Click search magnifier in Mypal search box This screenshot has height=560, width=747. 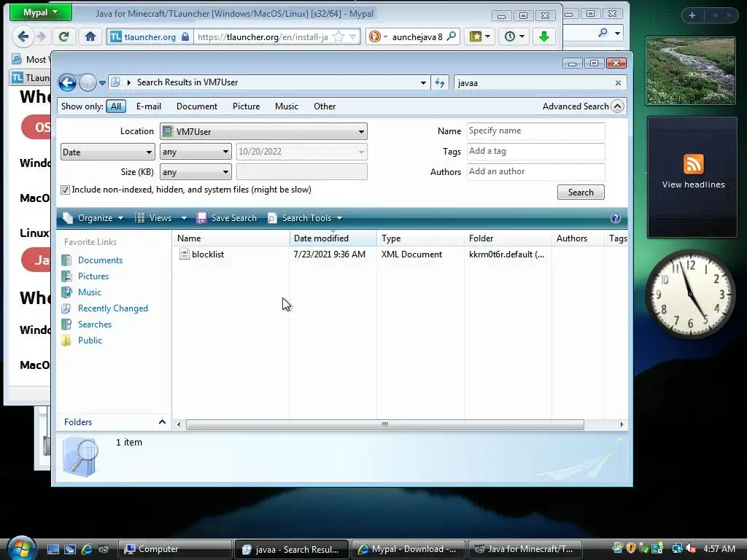[451, 36]
